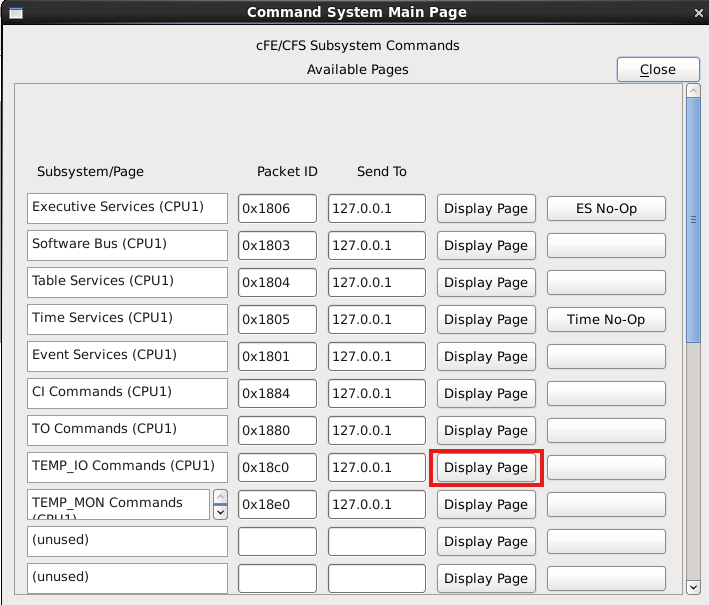Click the scrollbar down arrow

[693, 586]
